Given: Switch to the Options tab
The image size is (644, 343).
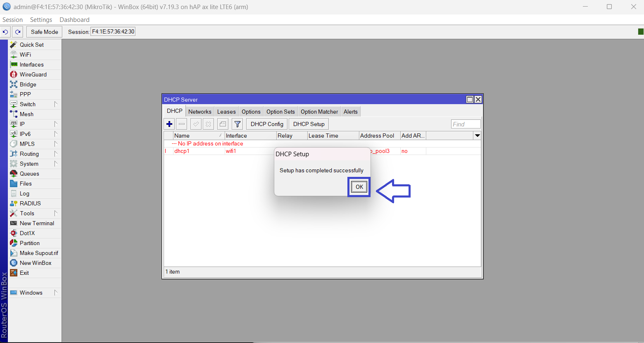Looking at the screenshot, I should click(x=251, y=112).
